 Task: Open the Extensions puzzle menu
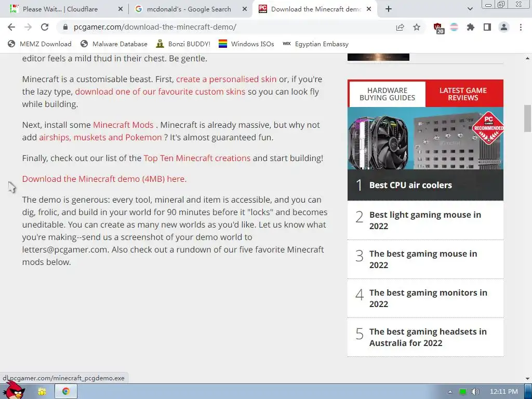click(x=470, y=27)
